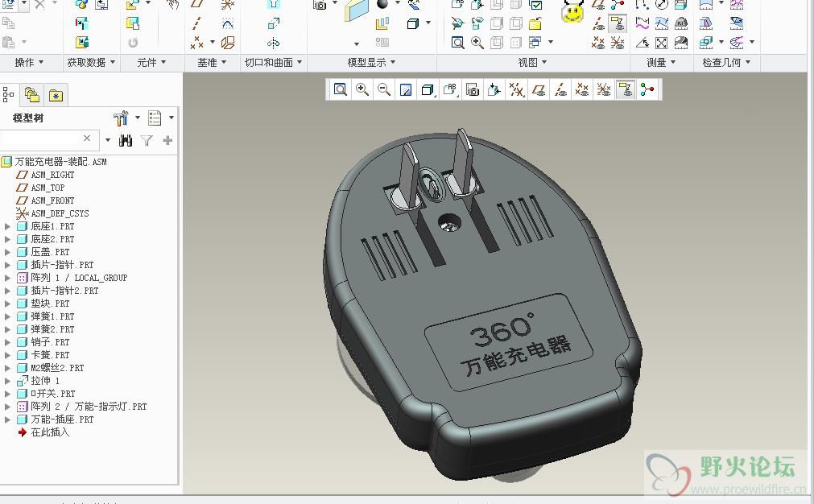Viewport: 814px width, 504px height.
Task: Select 0开关.PRT in model tree
Action: coord(46,394)
